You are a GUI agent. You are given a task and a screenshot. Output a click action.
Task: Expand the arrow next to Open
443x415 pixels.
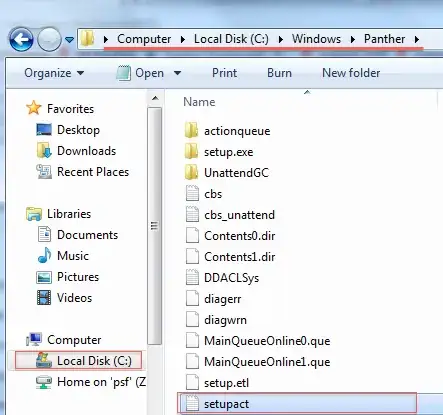(x=177, y=73)
